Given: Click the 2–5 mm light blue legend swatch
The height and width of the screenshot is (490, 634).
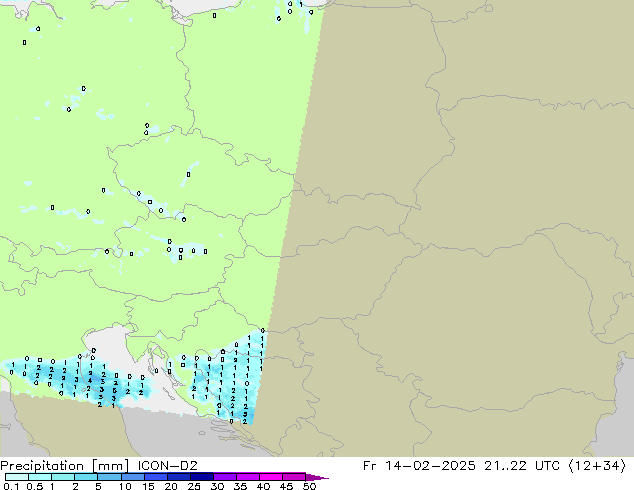Looking at the screenshot, I should pyautogui.click(x=87, y=477).
